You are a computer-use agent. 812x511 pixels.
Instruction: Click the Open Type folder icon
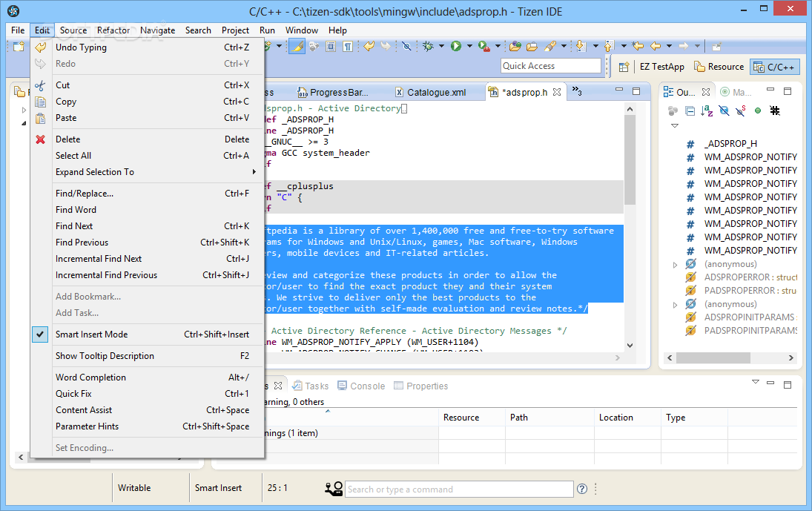[x=515, y=47]
